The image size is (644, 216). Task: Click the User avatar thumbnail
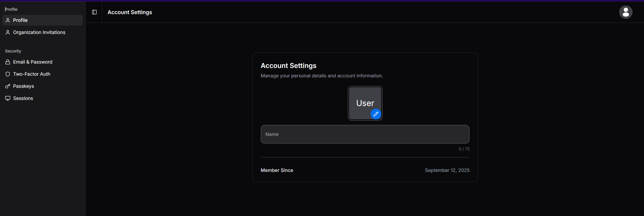[365, 103]
